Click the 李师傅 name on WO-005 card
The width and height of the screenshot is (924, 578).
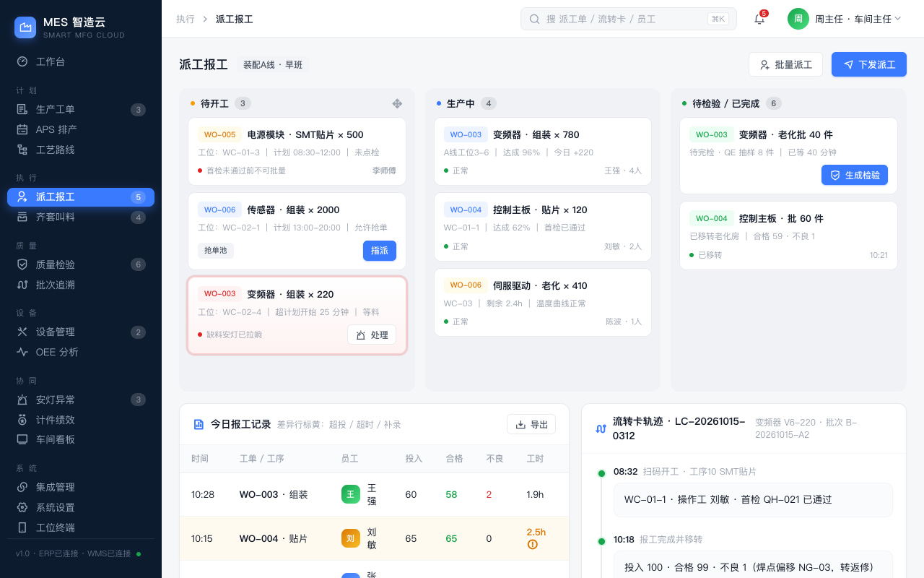(384, 171)
